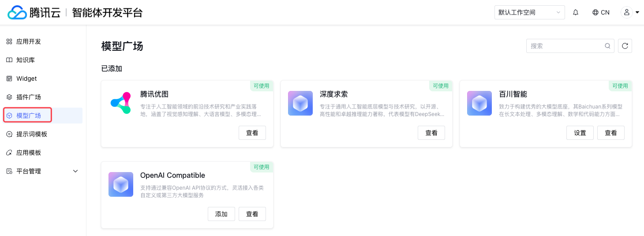The height and width of the screenshot is (236, 644).
Task: Click the Tencent Cloud logo
Action: tap(34, 12)
